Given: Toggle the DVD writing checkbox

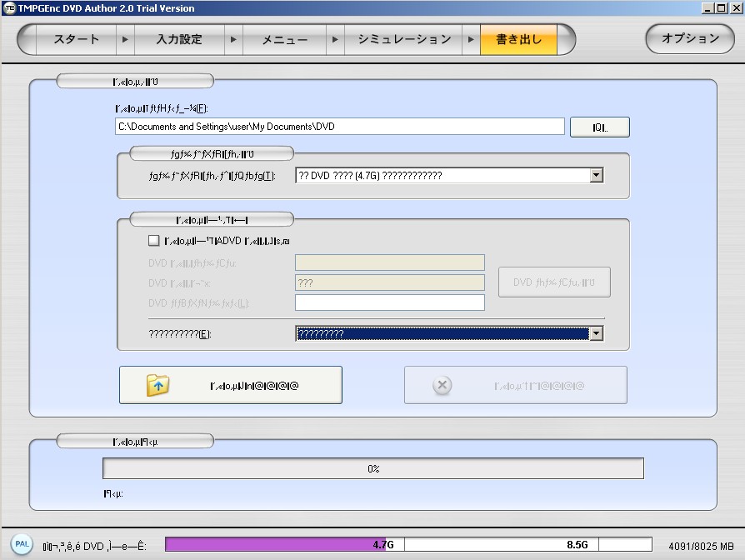Looking at the screenshot, I should click(x=153, y=240).
